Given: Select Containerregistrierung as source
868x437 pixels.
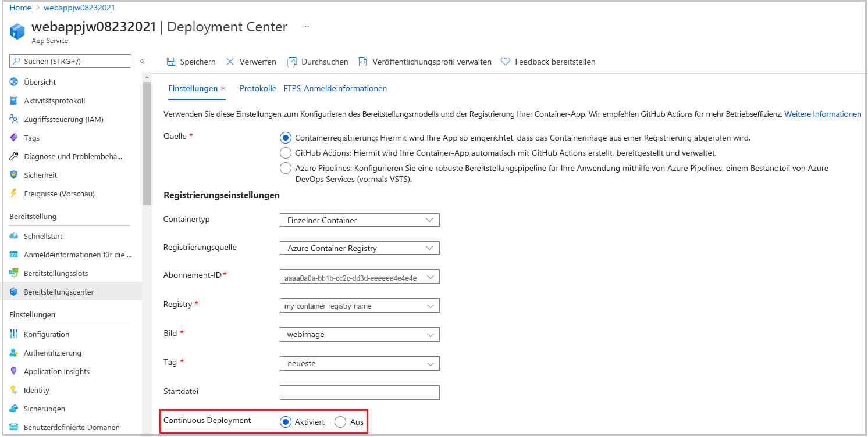Looking at the screenshot, I should click(285, 138).
